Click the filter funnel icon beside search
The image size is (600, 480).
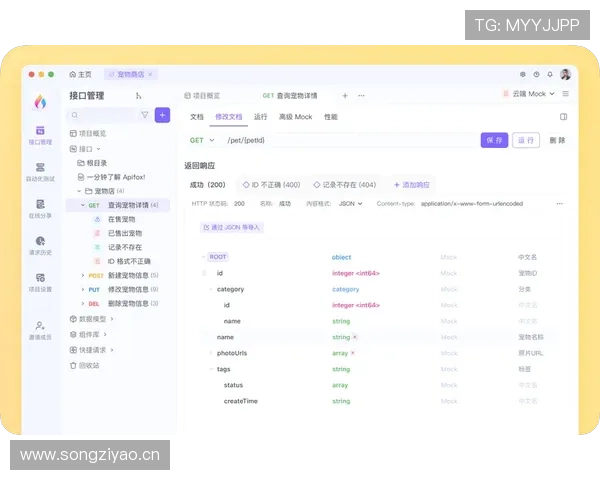[145, 115]
